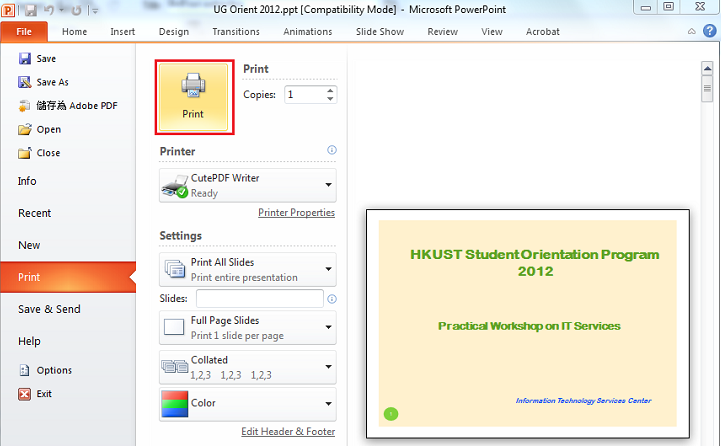Image resolution: width=721 pixels, height=446 pixels.
Task: Switch to the Animations ribbon tab
Action: pyautogui.click(x=308, y=32)
